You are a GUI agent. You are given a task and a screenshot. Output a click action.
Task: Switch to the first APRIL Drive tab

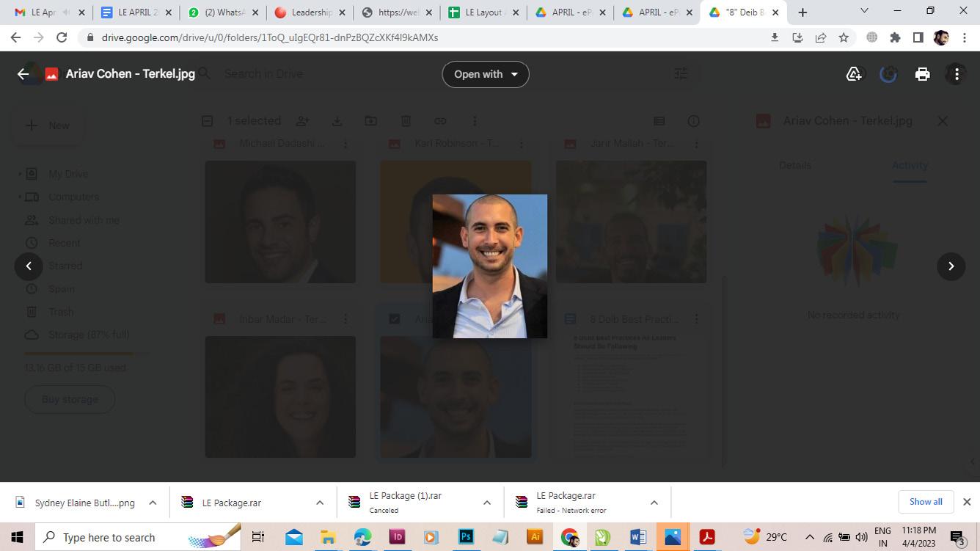pyautogui.click(x=569, y=12)
